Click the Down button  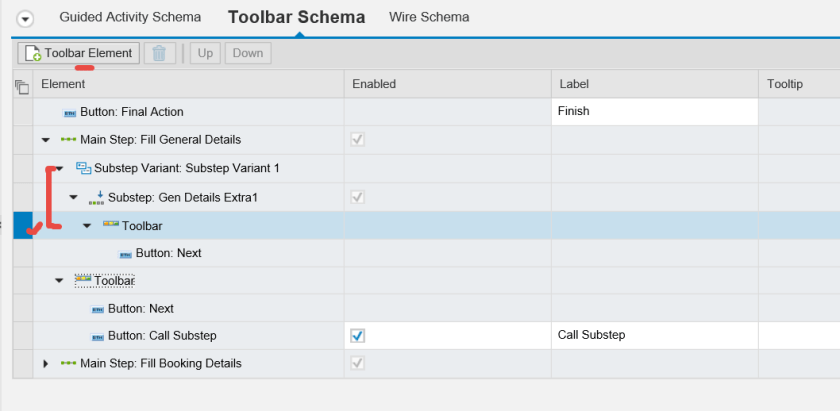click(x=248, y=53)
